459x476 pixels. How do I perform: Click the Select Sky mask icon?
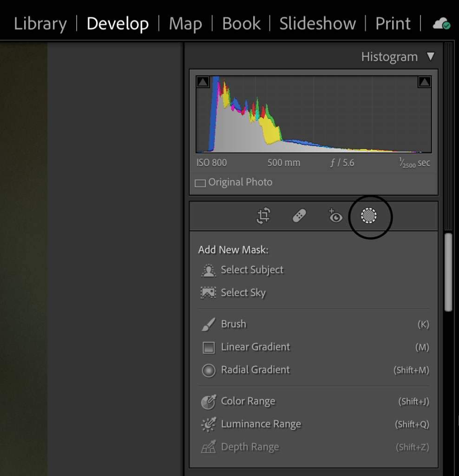208,293
